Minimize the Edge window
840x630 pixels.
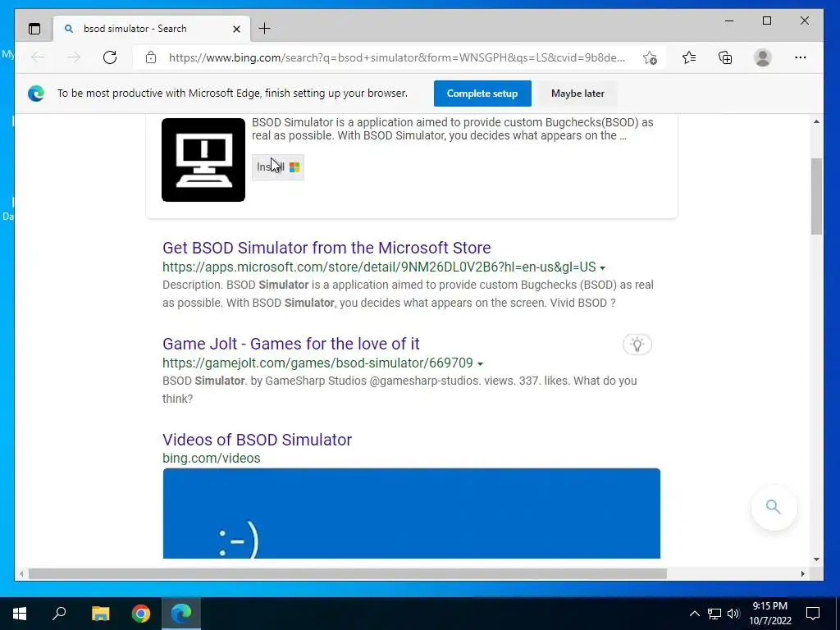pos(729,21)
